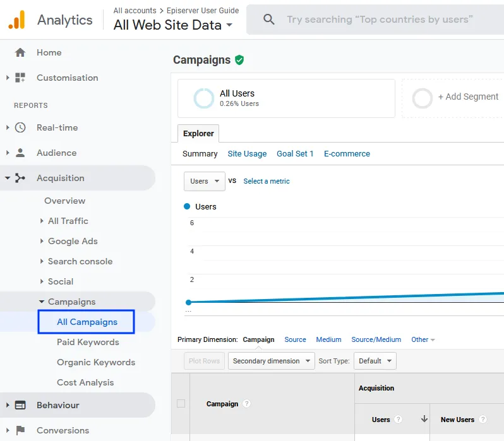Click the Acquisition branching arrows icon

20,178
